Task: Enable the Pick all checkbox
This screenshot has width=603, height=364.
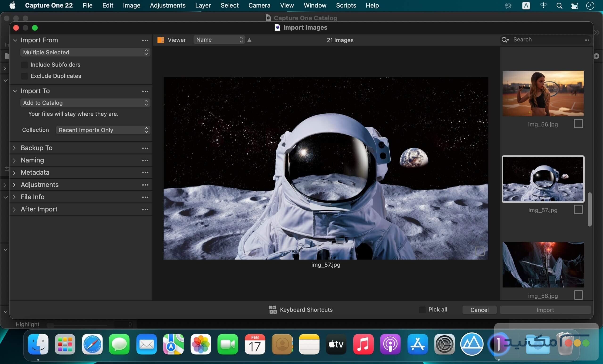Action: [x=422, y=309]
